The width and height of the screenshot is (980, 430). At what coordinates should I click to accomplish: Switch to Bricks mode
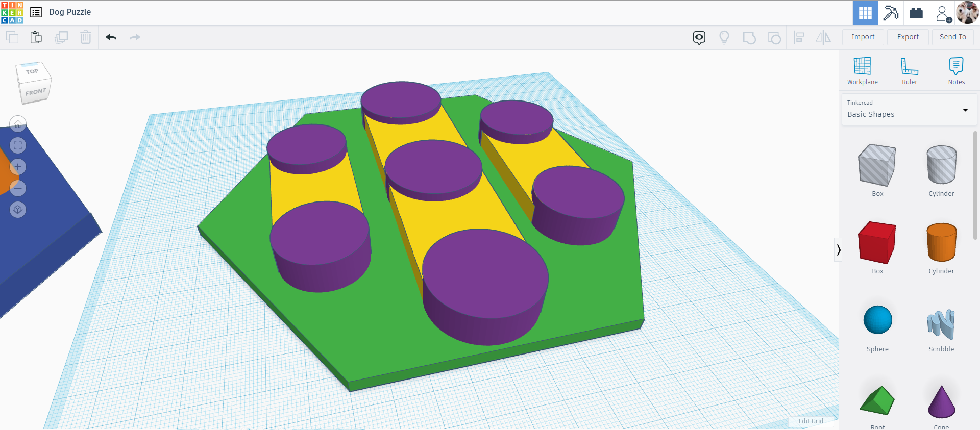point(916,13)
